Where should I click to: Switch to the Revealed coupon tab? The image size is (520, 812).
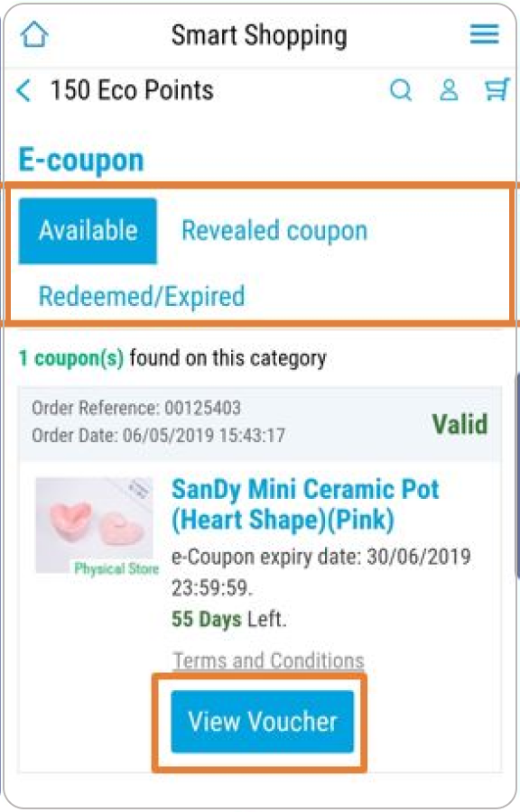coord(274,231)
